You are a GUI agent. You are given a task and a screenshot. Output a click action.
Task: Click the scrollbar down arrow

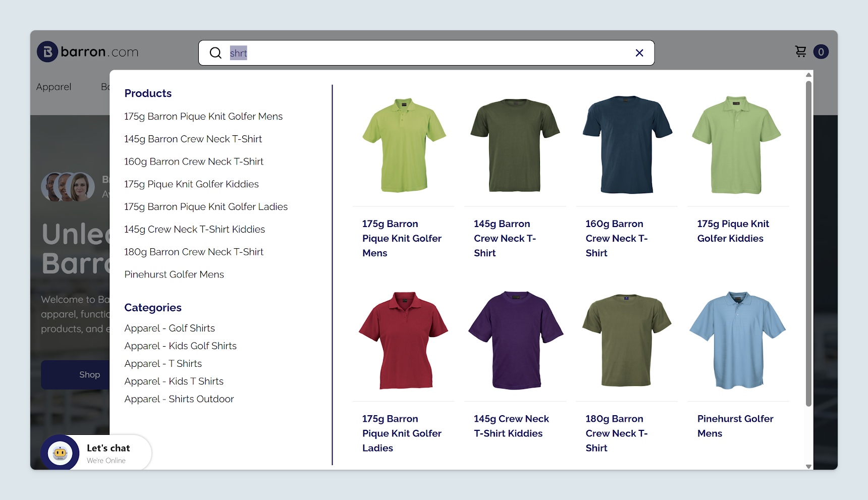(x=808, y=467)
